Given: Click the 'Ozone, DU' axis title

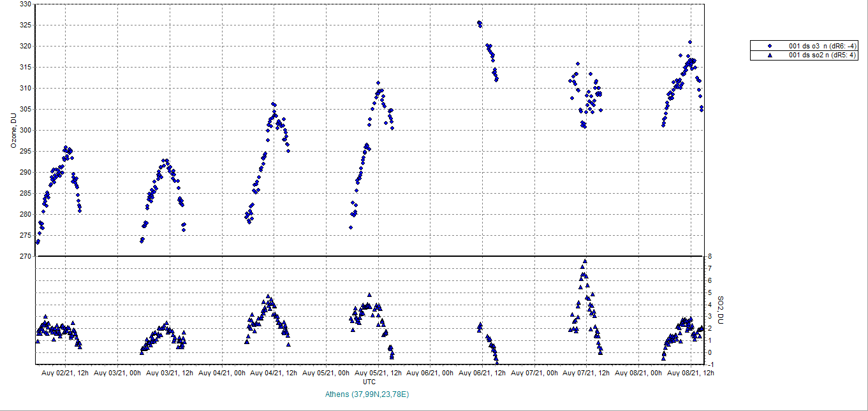Looking at the screenshot, I should pos(13,131).
